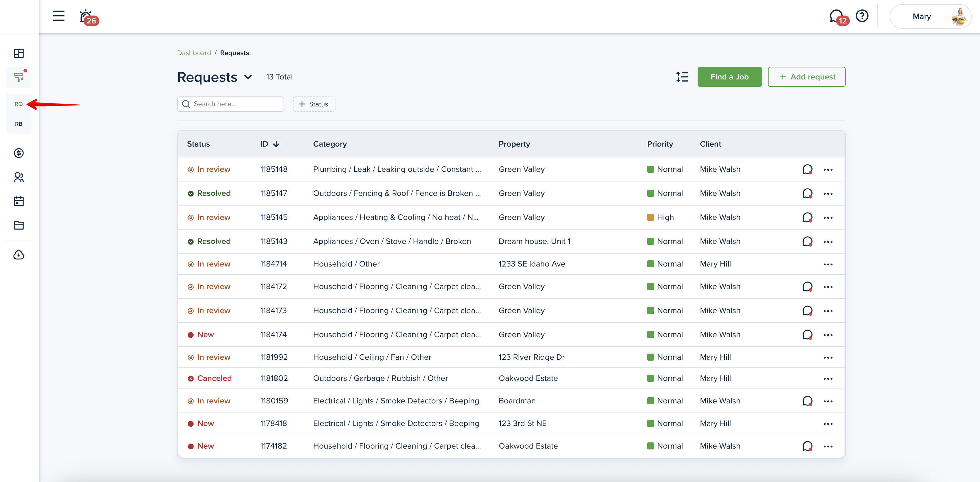Open the contacts people icon in sidebar

(x=19, y=177)
